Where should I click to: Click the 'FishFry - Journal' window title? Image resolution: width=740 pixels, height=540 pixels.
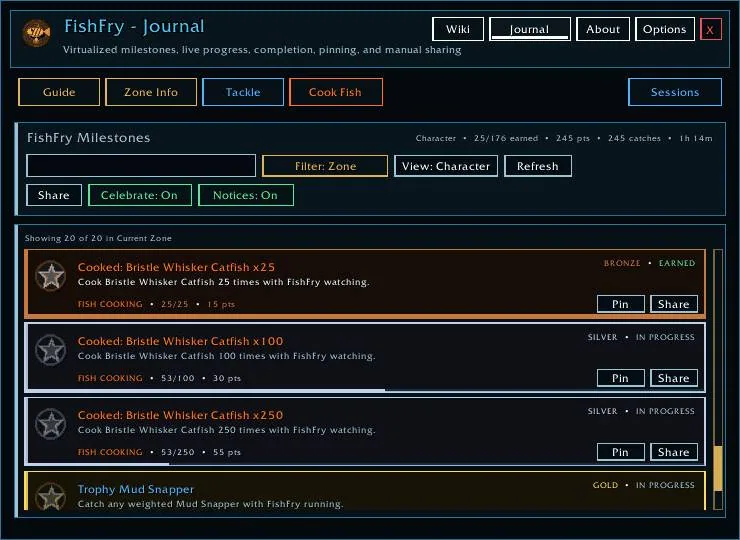click(x=135, y=26)
